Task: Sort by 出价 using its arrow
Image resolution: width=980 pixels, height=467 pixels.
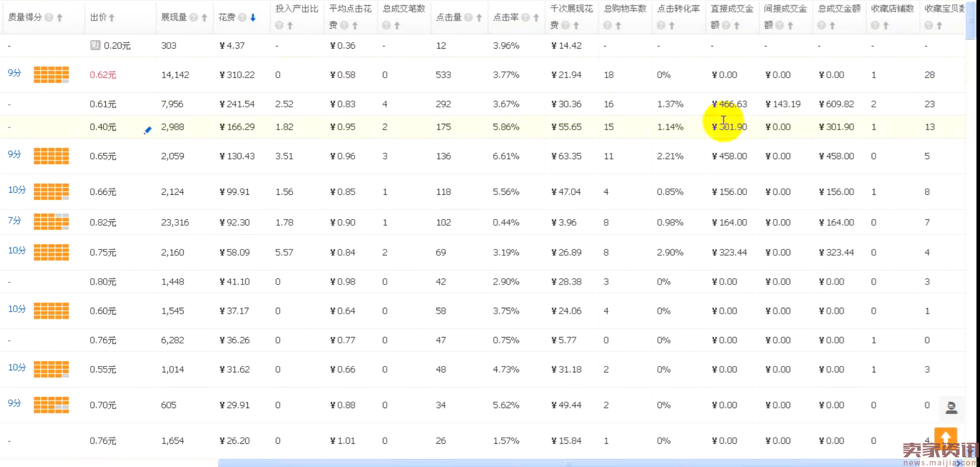Action: [112, 18]
